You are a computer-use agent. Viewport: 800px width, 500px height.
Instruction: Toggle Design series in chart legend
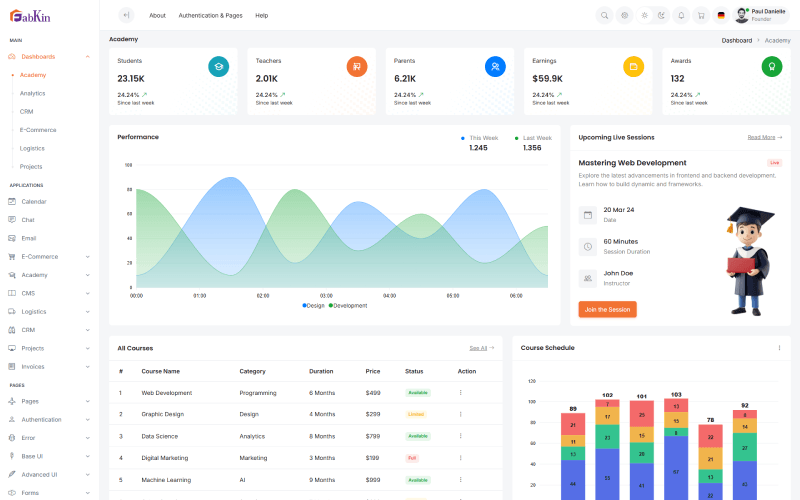coord(314,306)
